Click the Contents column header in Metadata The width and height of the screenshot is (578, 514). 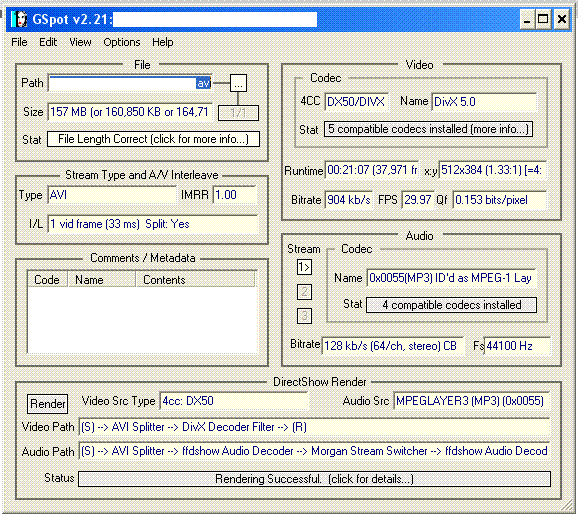click(196, 280)
